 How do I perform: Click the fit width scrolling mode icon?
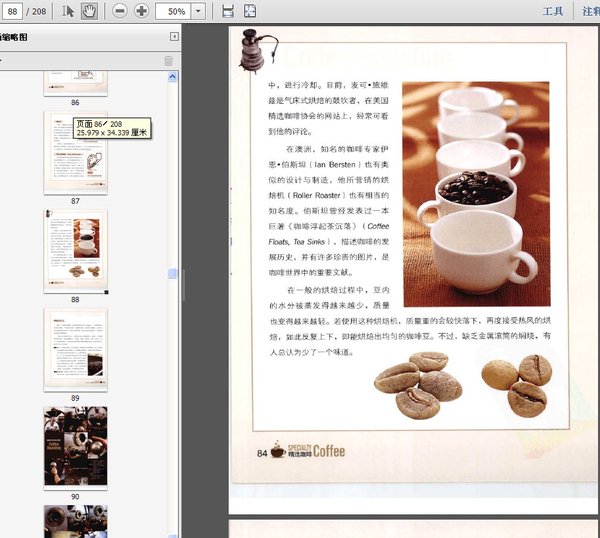point(228,11)
